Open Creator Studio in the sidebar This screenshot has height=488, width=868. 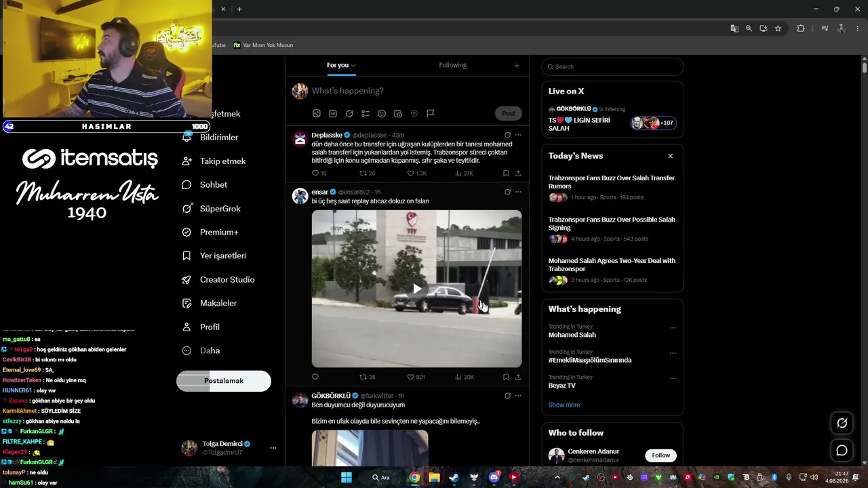(x=218, y=280)
